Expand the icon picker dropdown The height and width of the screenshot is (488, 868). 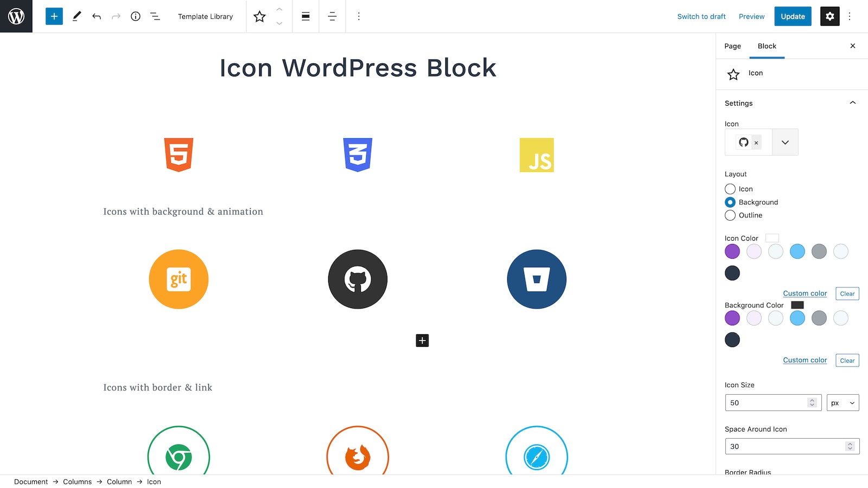pos(785,142)
